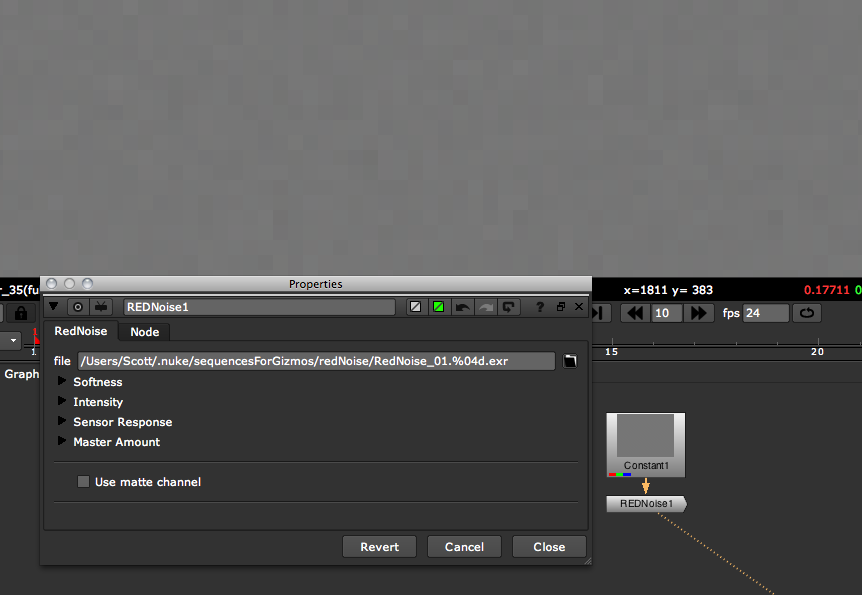Click the node icon beside the RedNoise1 name field
The width and height of the screenshot is (862, 595).
pos(101,307)
